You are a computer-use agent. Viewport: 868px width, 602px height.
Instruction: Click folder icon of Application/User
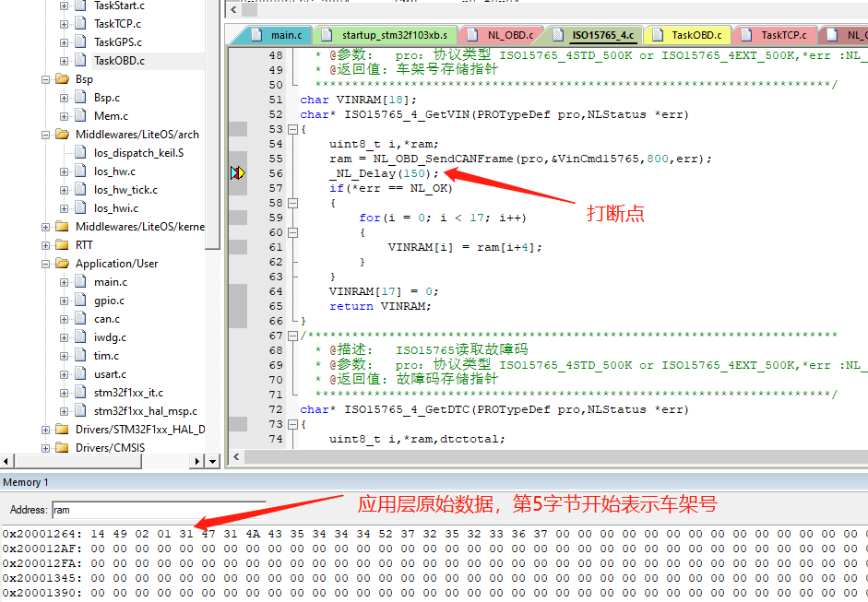(62, 263)
